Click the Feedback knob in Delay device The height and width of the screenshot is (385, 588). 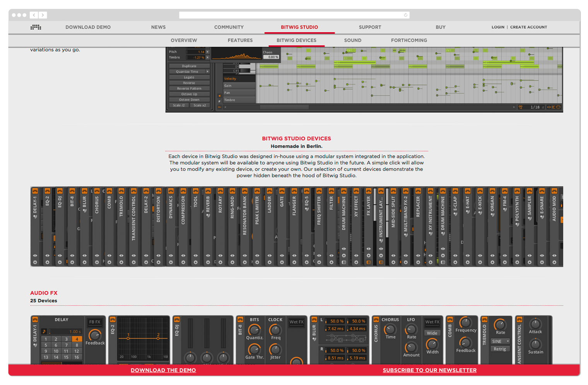95,335
